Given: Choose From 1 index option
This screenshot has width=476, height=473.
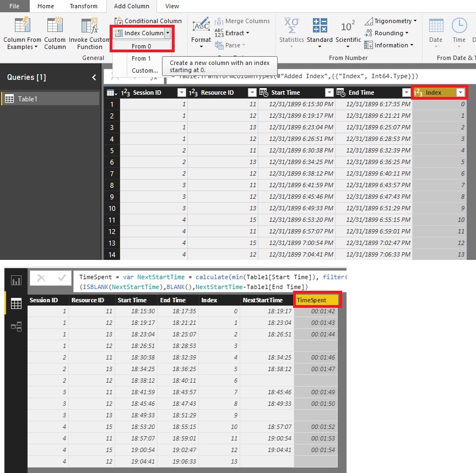Looking at the screenshot, I should click(x=142, y=58).
